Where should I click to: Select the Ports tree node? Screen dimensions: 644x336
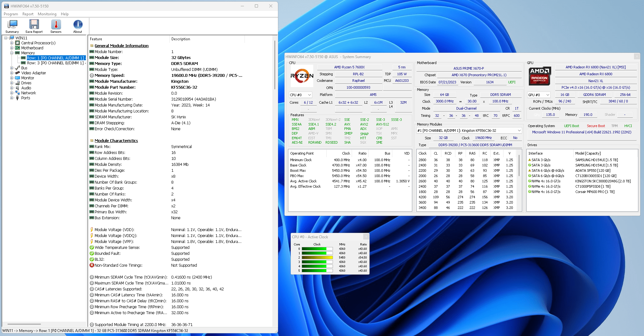[x=26, y=98]
